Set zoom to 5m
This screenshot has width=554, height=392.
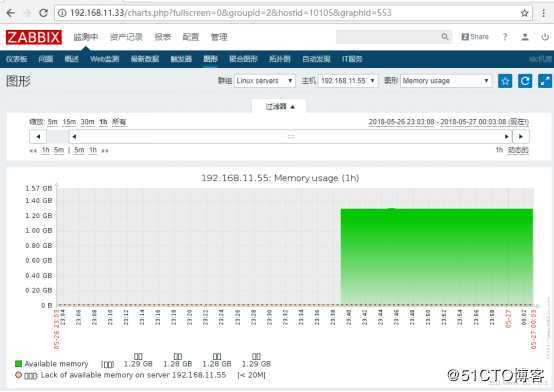(53, 122)
